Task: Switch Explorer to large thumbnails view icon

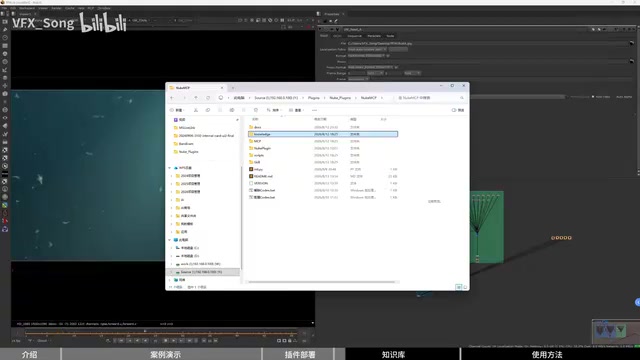Action: tap(465, 287)
